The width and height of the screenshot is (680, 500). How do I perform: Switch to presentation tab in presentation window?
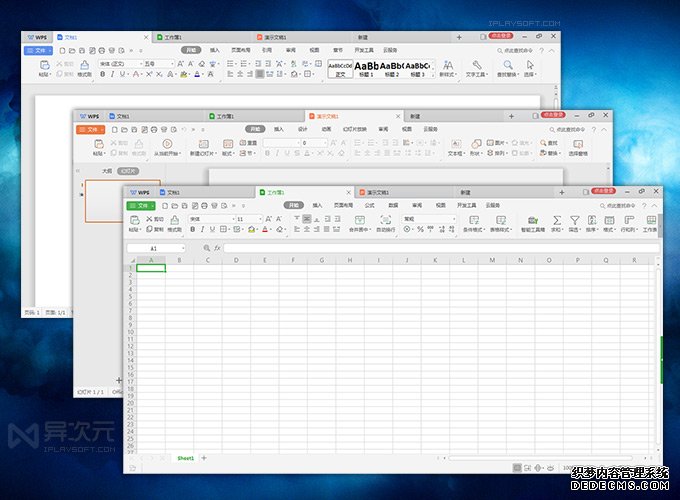coord(354,116)
